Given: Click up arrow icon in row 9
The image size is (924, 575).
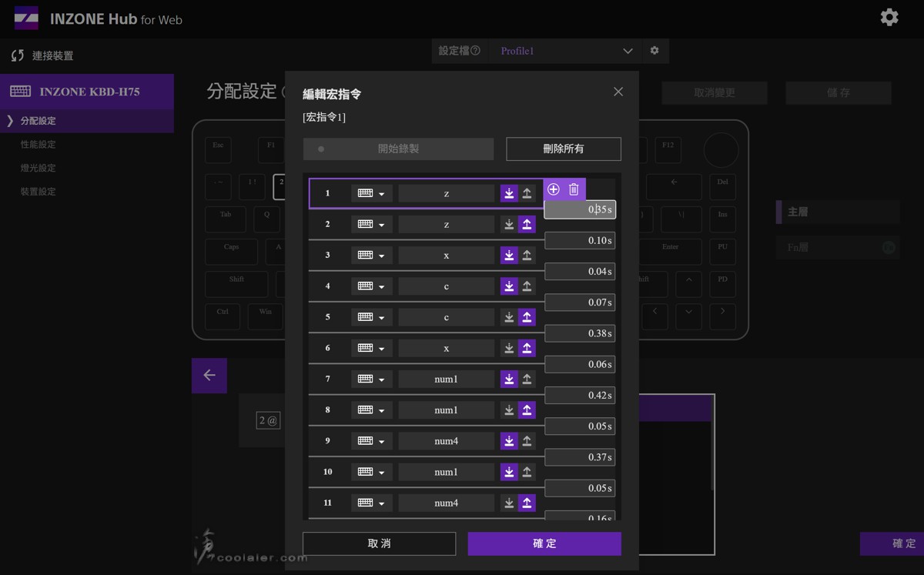Looking at the screenshot, I should pos(527,441).
